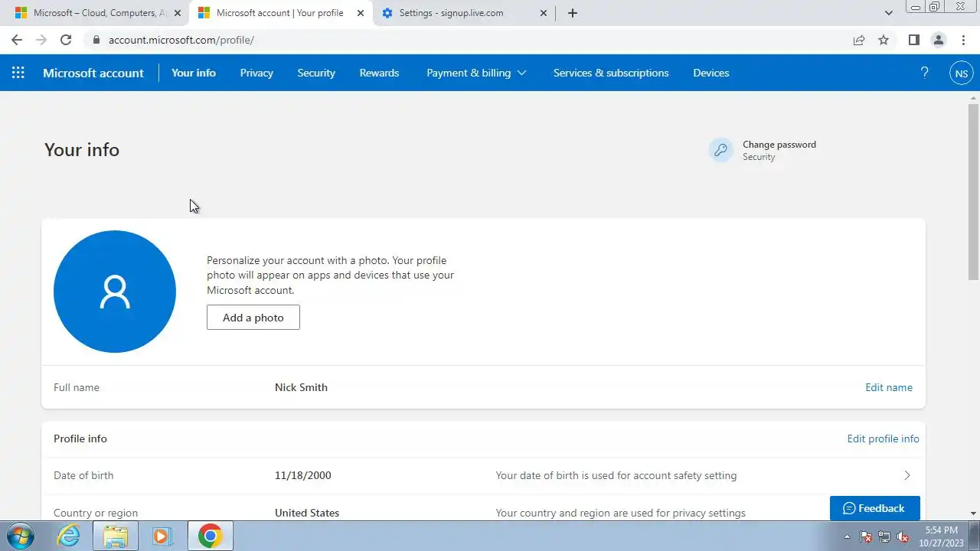Close the Microsoft Cloud, Computers tab
Screen dimensions: 980x551
tap(178, 13)
